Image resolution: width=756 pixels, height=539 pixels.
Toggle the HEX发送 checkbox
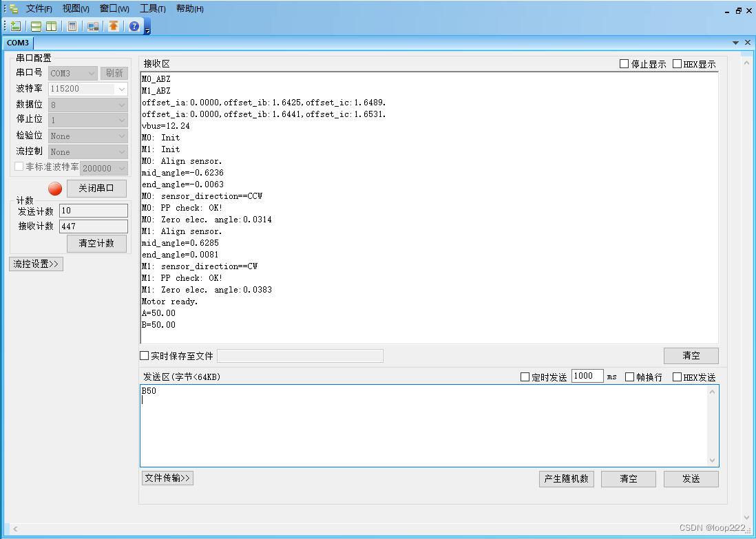click(677, 377)
